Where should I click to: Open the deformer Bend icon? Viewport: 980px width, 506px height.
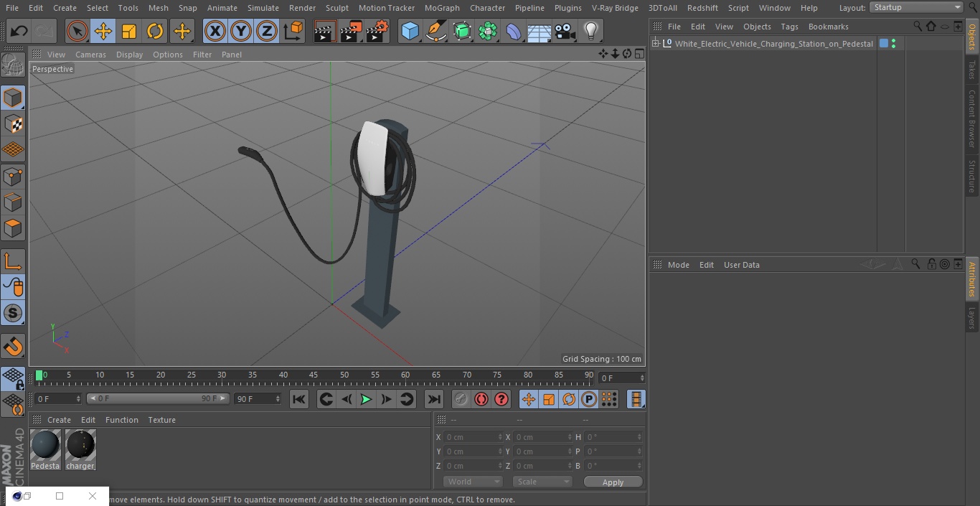(514, 31)
